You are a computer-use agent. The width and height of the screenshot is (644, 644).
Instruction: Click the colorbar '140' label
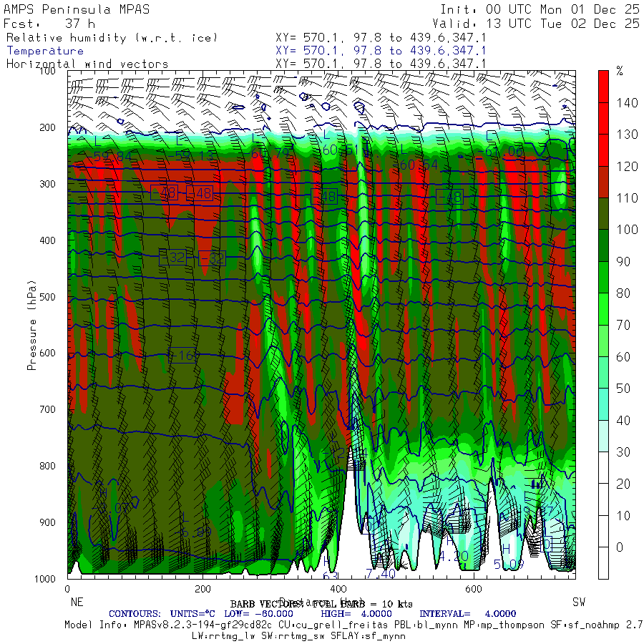pyautogui.click(x=627, y=102)
